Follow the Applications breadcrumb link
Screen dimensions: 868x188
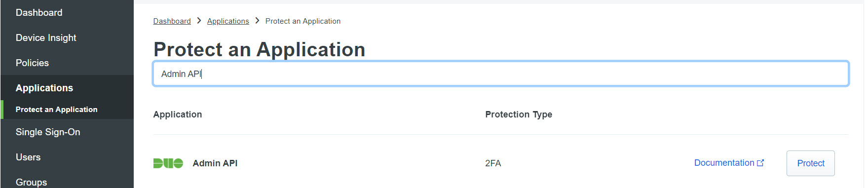click(228, 21)
